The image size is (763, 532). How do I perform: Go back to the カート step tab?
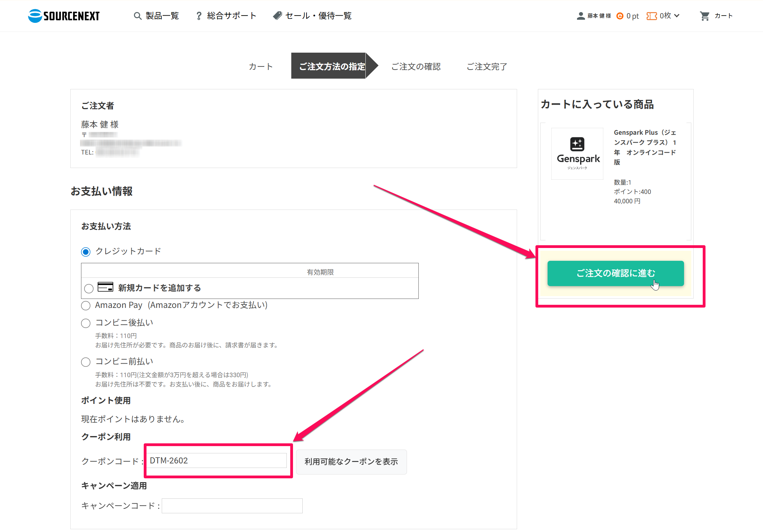click(x=261, y=66)
